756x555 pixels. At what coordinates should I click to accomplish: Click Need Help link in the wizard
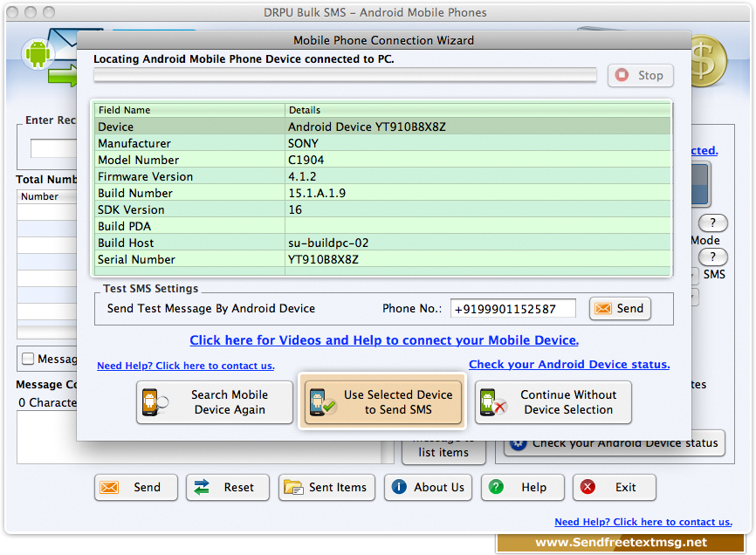(x=186, y=366)
